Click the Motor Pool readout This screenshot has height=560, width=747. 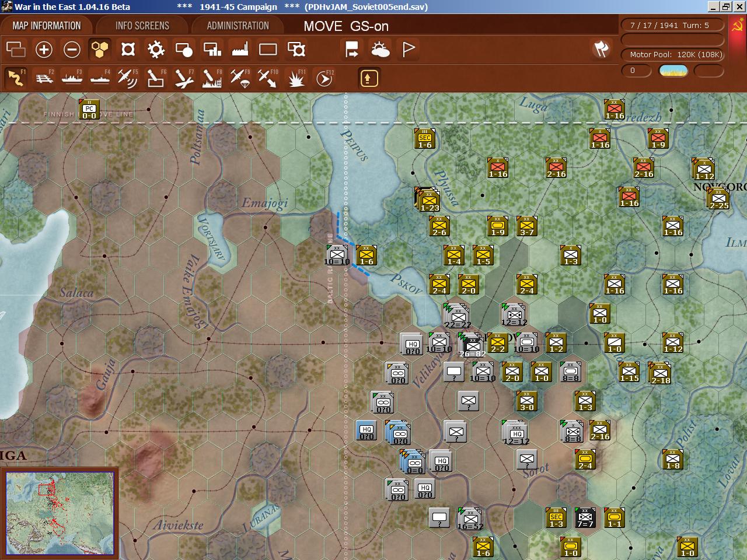(672, 54)
